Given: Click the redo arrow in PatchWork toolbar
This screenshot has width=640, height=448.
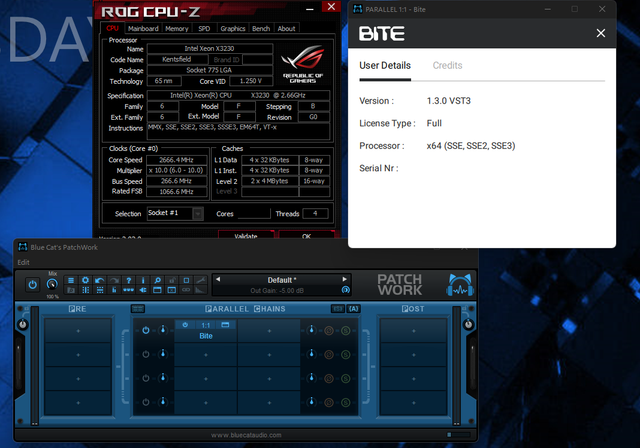Looking at the screenshot, I should pyautogui.click(x=114, y=280).
